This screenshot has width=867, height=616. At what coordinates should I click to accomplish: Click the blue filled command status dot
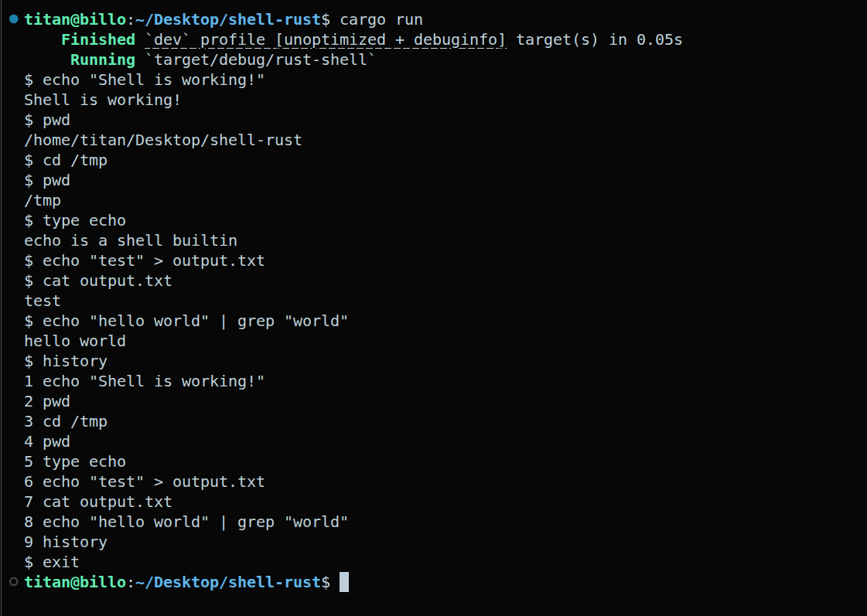click(x=14, y=19)
